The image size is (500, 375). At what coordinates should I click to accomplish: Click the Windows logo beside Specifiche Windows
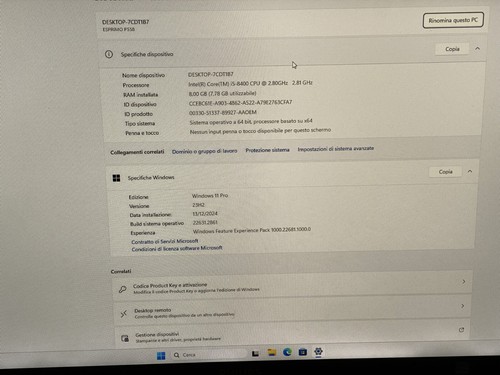pyautogui.click(x=116, y=178)
